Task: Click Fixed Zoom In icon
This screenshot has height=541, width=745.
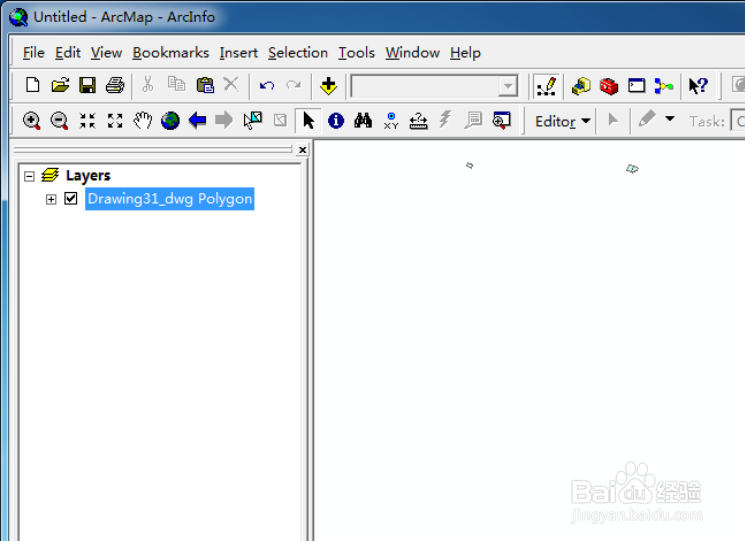Action: pos(87,121)
